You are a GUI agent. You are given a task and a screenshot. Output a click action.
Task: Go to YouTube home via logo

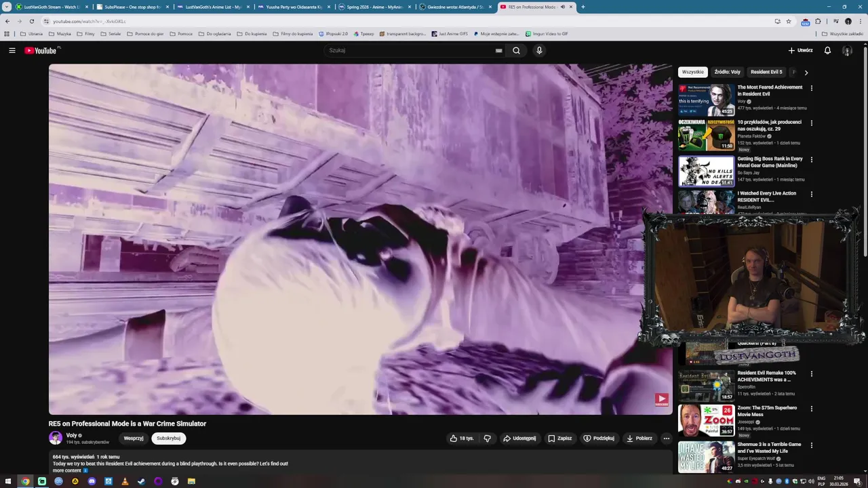(x=42, y=50)
